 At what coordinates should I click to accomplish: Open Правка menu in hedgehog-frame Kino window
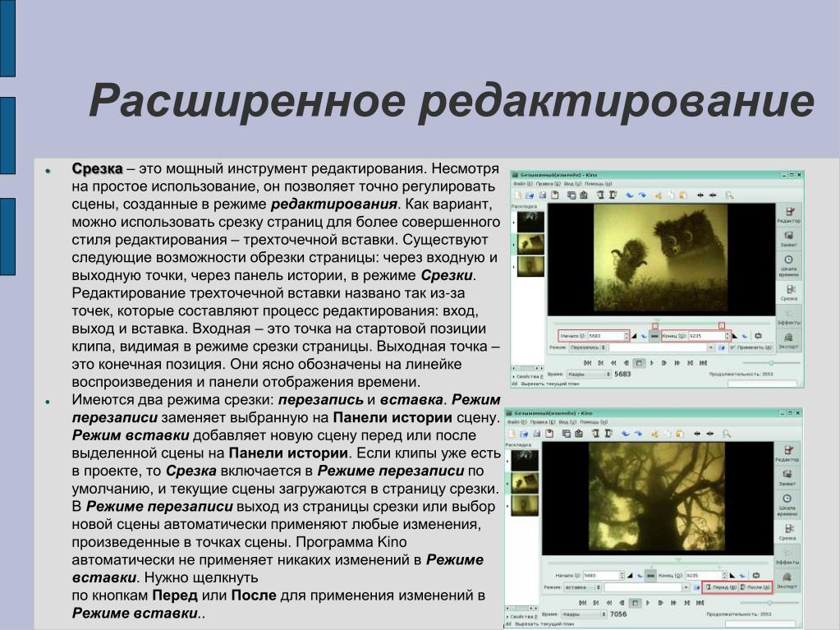tap(548, 184)
